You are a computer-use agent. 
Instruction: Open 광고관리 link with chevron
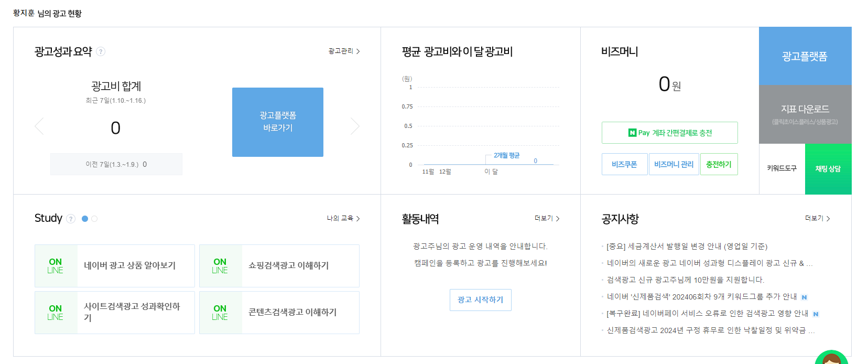click(x=344, y=51)
